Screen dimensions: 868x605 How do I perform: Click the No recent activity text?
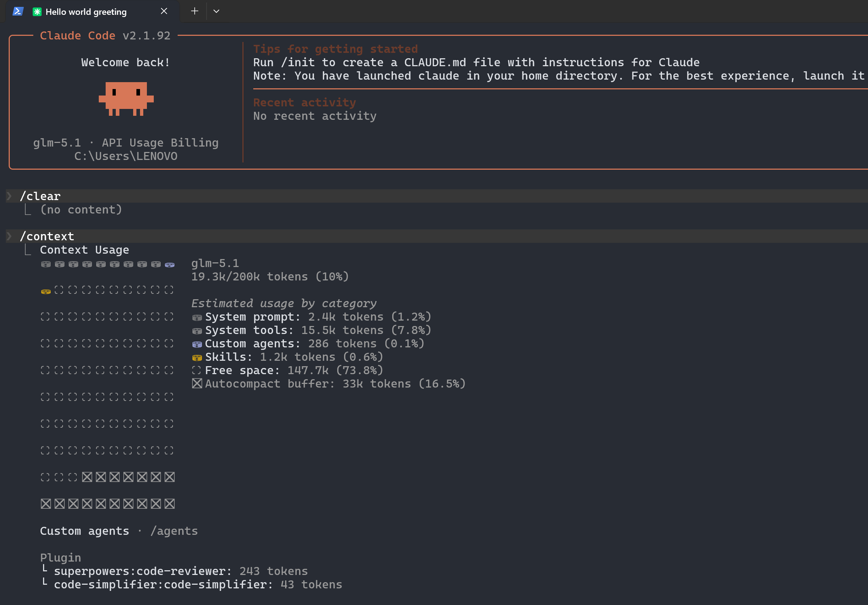tap(314, 116)
